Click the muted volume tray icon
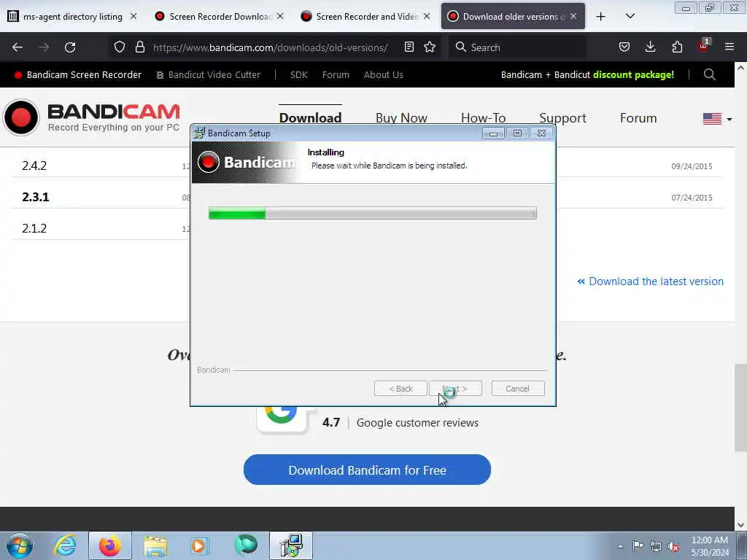 673,546
